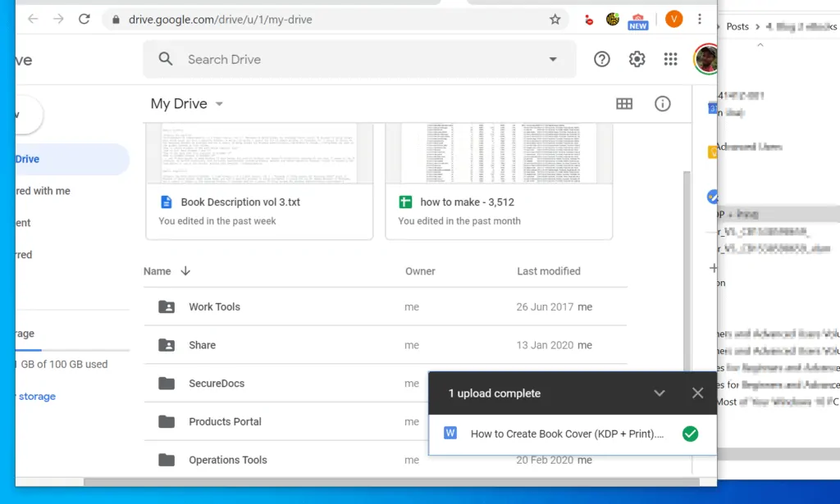Switch to the Posts browser window

point(737,25)
